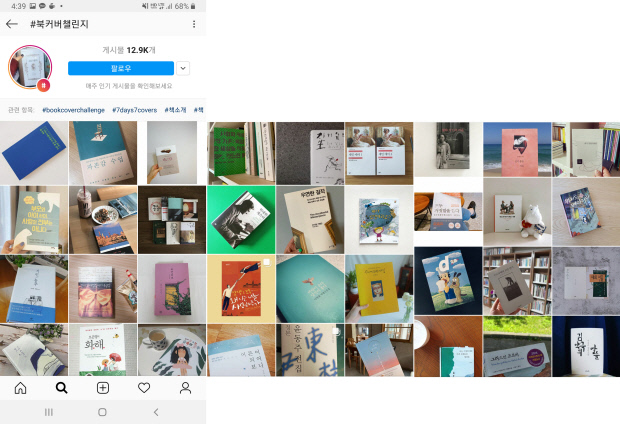620x424 pixels.
Task: Open the teal book with chair post
Action: coord(103,153)
